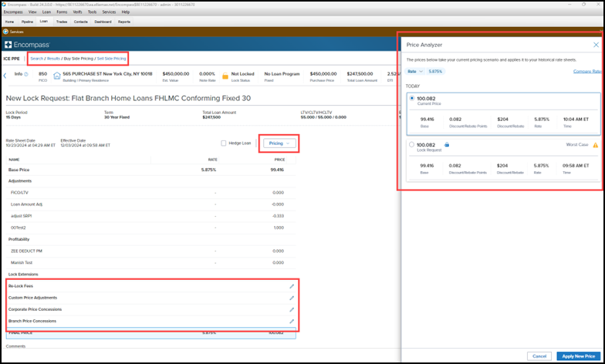Click the Results breadcrumb link
This screenshot has width=605, height=364.
tap(53, 59)
